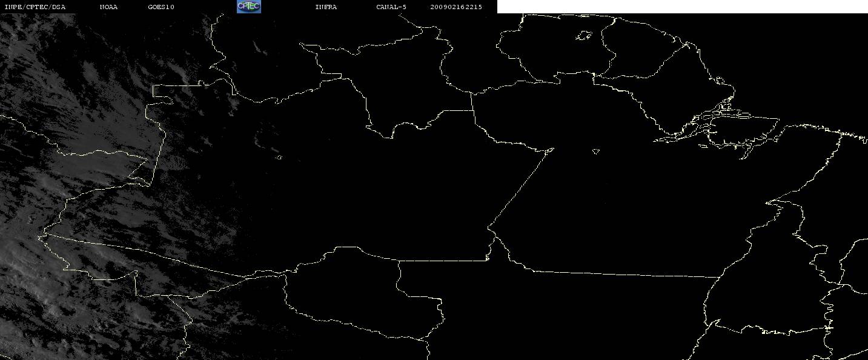This screenshot has height=360, width=868.
Task: Click the 200902162215 timestamp
Action: 456,7
